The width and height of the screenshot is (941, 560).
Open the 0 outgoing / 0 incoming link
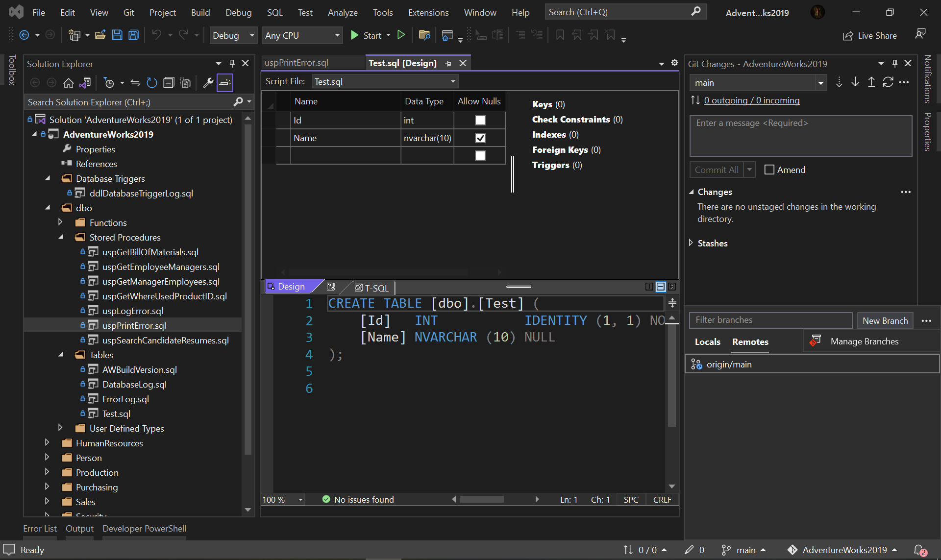click(751, 100)
